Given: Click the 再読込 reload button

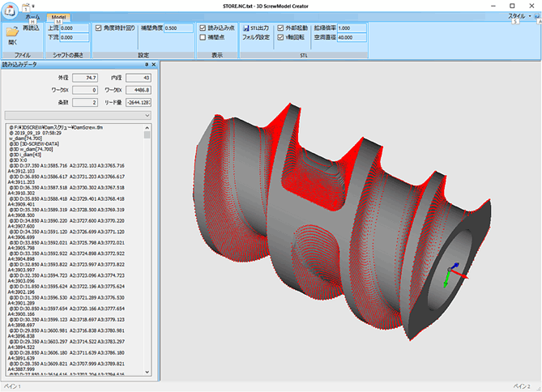Looking at the screenshot, I should click(x=31, y=28).
